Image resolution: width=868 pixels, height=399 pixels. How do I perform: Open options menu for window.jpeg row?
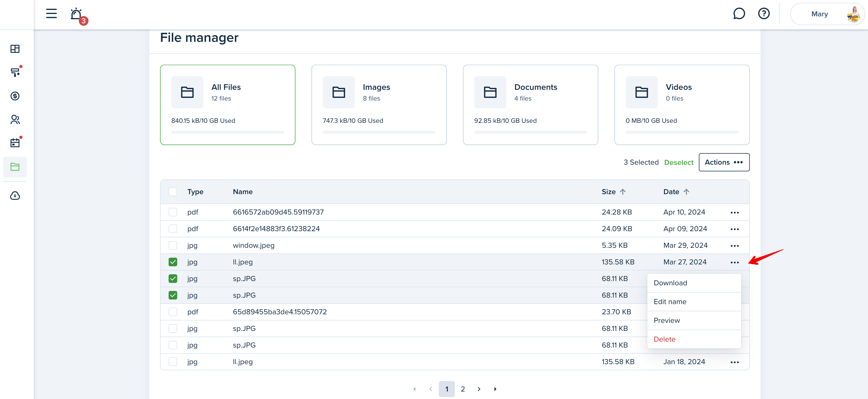735,246
